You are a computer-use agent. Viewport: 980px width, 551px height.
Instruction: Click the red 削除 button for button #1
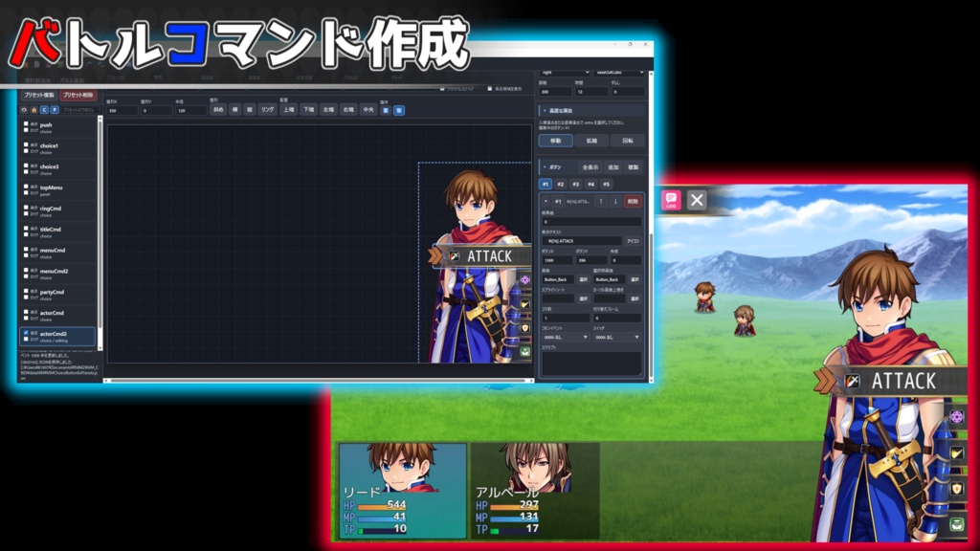[634, 201]
